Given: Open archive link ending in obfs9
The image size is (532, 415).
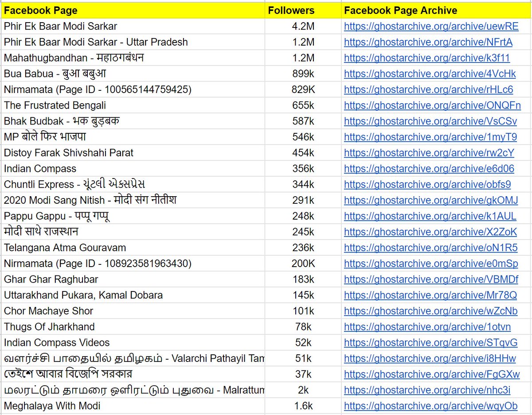Looking at the screenshot, I should tap(427, 184).
